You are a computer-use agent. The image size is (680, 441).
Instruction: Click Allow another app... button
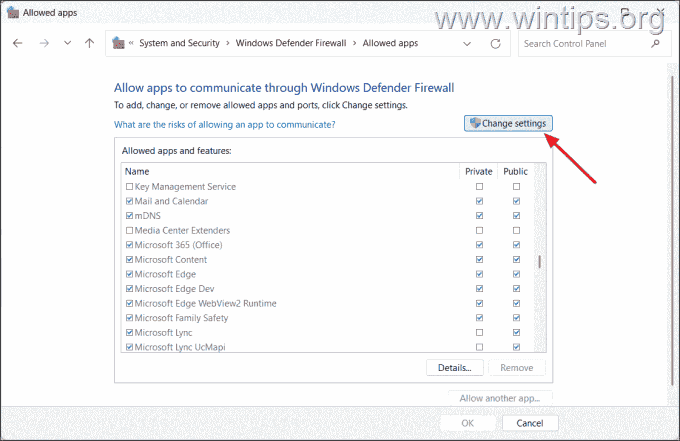pyautogui.click(x=500, y=398)
